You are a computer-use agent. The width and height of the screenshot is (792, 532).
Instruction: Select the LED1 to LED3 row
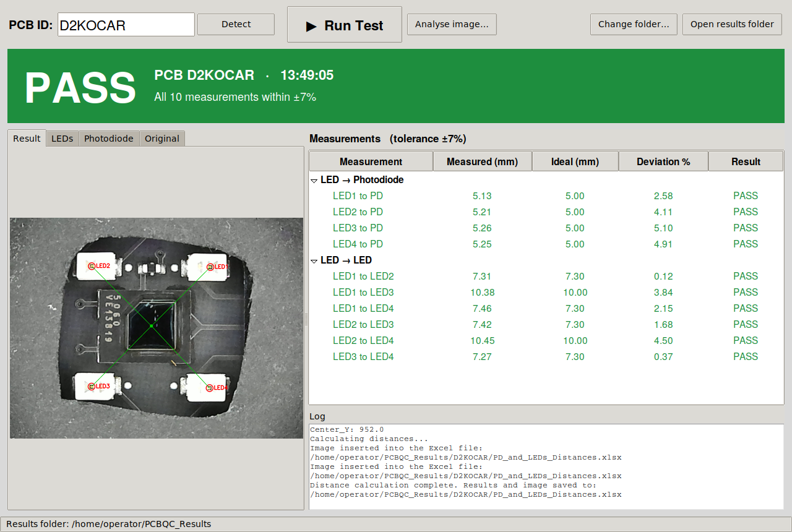tap(546, 293)
